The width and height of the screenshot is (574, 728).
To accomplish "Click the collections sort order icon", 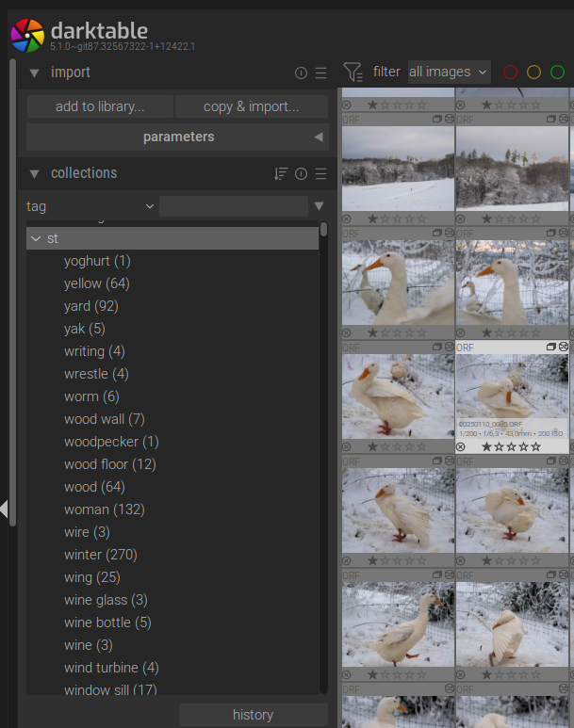I will [281, 173].
